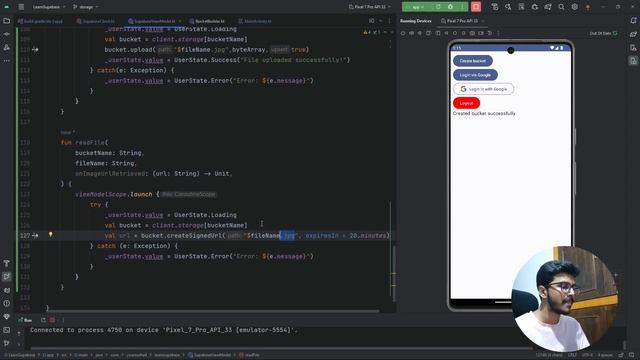The width and height of the screenshot is (640, 360).
Task: Open the Gradle tool window icon
Action: pyautogui.click(x=633, y=34)
